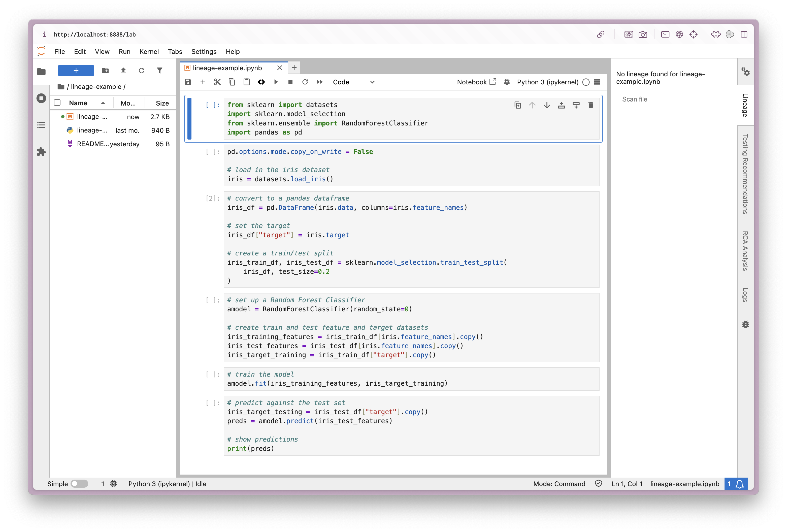Open the notifications bell in the status bar
This screenshot has height=532, width=787.
point(740,484)
